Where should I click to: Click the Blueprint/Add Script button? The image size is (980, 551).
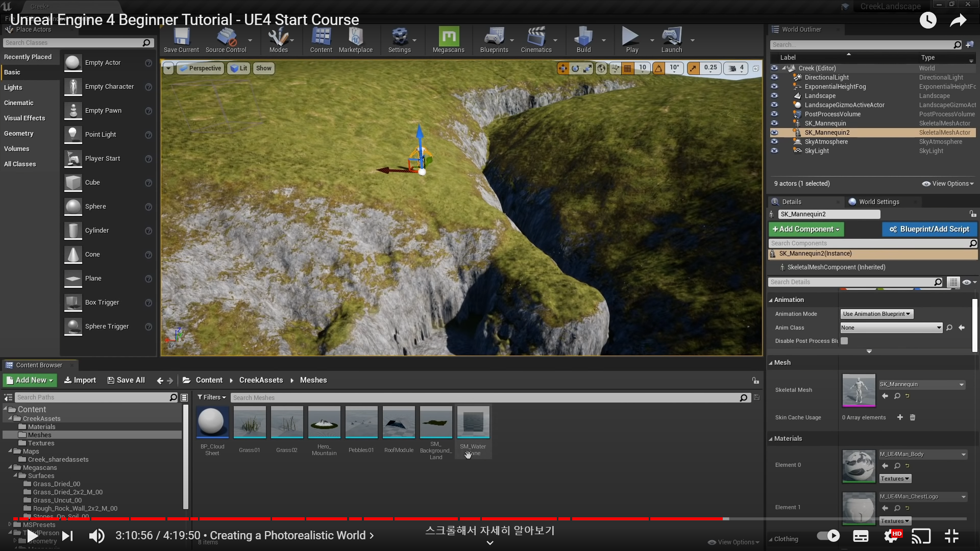(x=929, y=230)
